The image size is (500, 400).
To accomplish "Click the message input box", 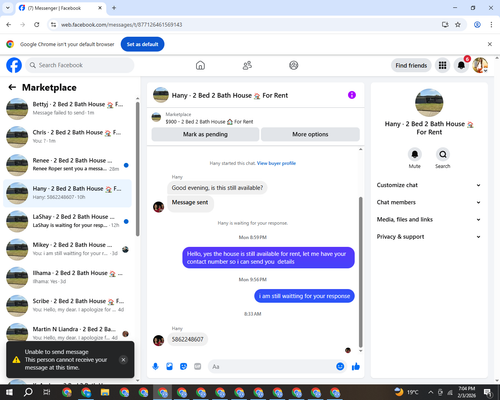I will click(273, 367).
